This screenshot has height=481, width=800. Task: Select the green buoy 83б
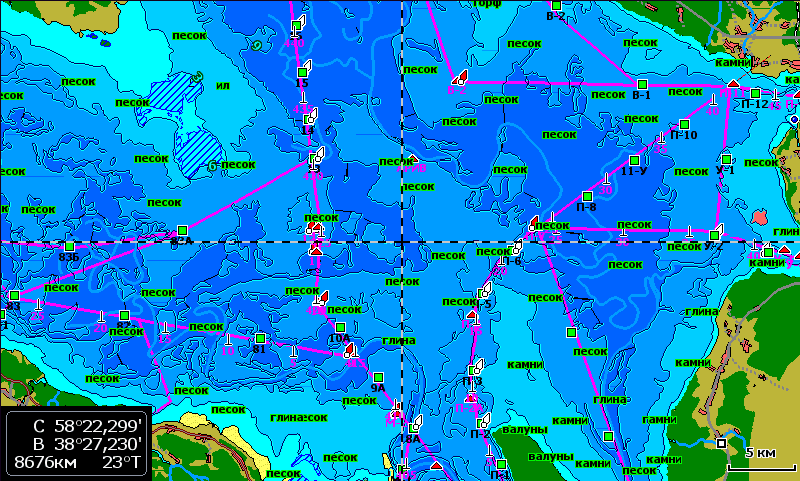coord(69,246)
